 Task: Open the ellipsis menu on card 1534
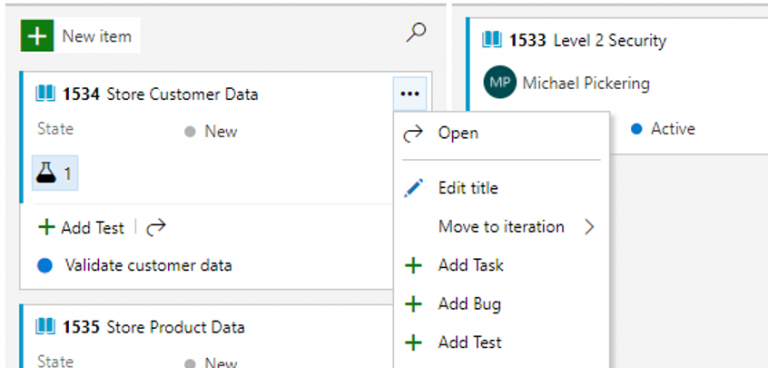pos(409,94)
